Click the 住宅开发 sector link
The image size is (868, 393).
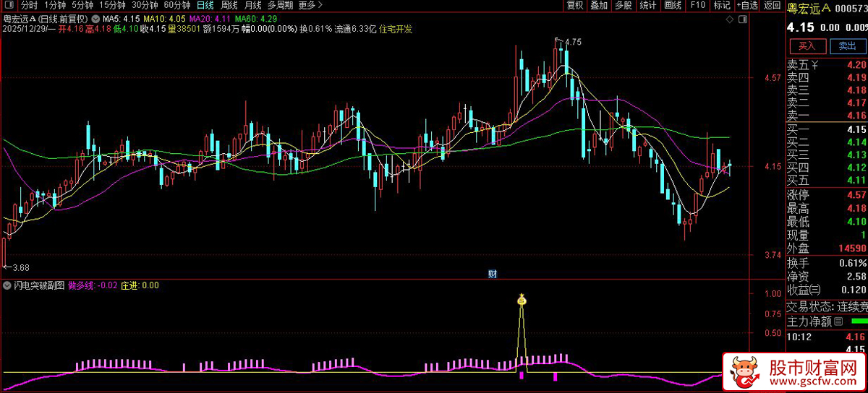(396, 29)
